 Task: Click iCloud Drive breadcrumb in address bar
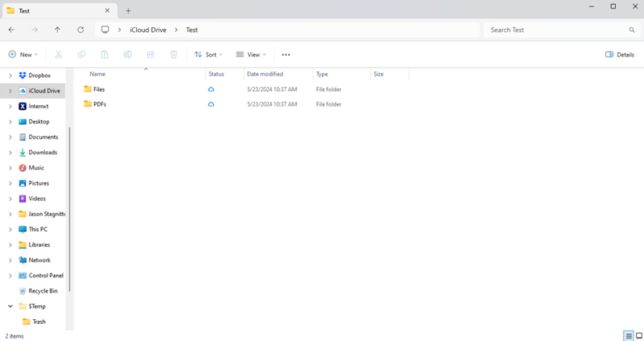click(148, 30)
